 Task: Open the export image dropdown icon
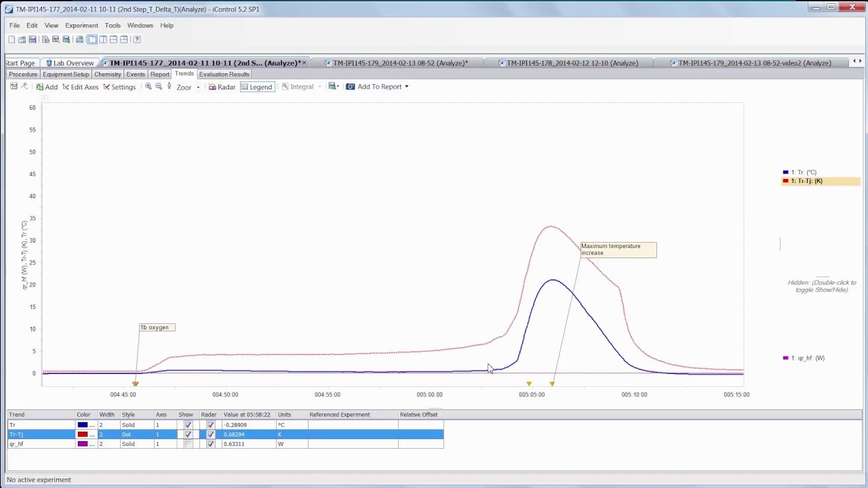click(333, 87)
